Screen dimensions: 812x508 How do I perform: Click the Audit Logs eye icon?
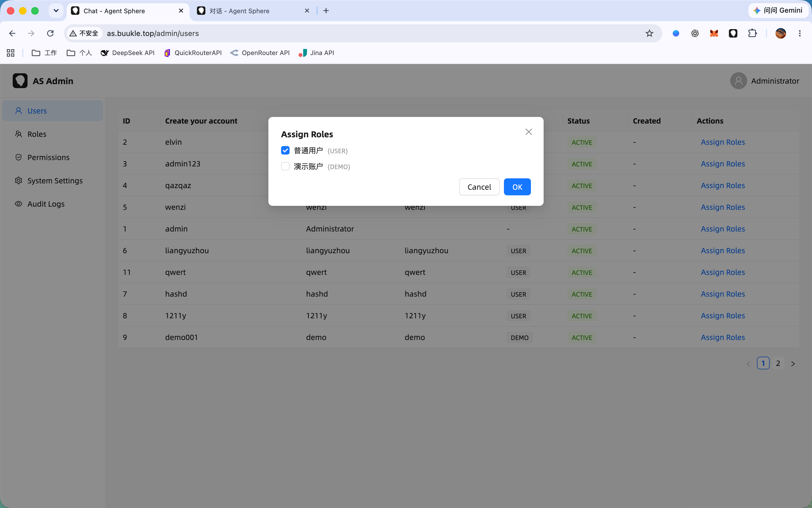tap(19, 204)
